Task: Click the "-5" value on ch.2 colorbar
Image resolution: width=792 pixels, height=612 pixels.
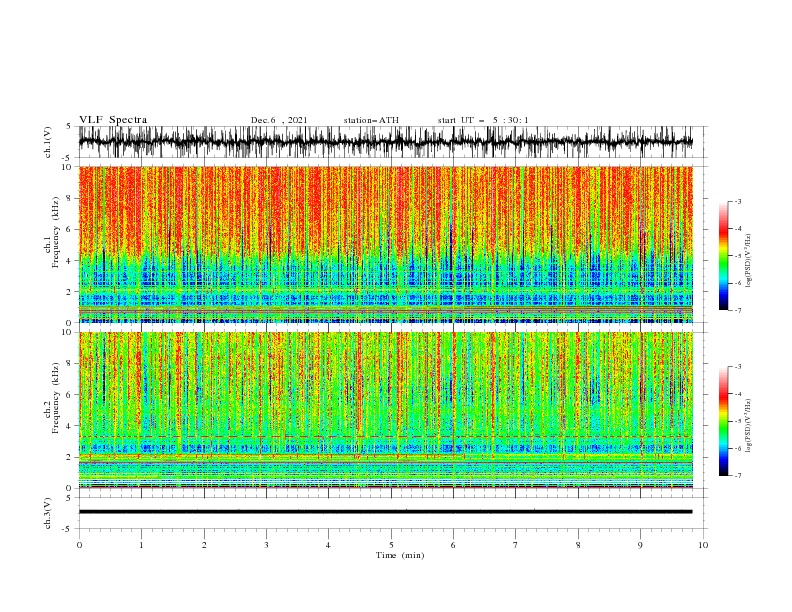Action: (x=738, y=421)
